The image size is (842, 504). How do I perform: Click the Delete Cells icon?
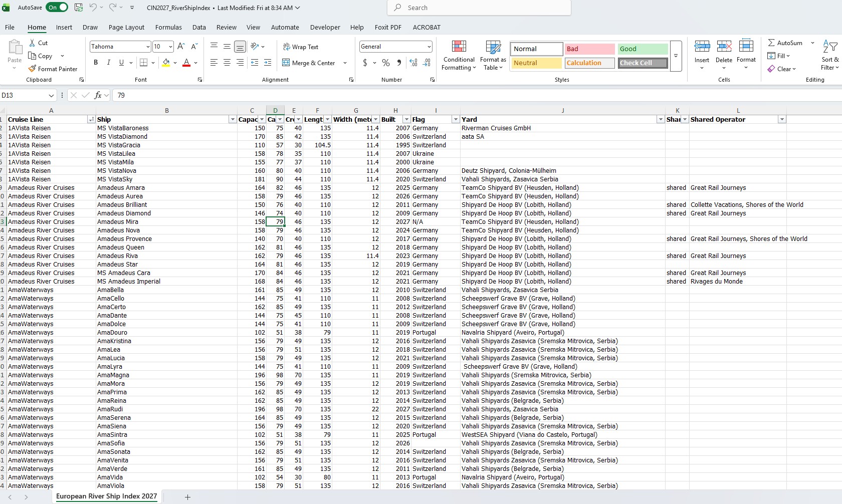(724, 47)
